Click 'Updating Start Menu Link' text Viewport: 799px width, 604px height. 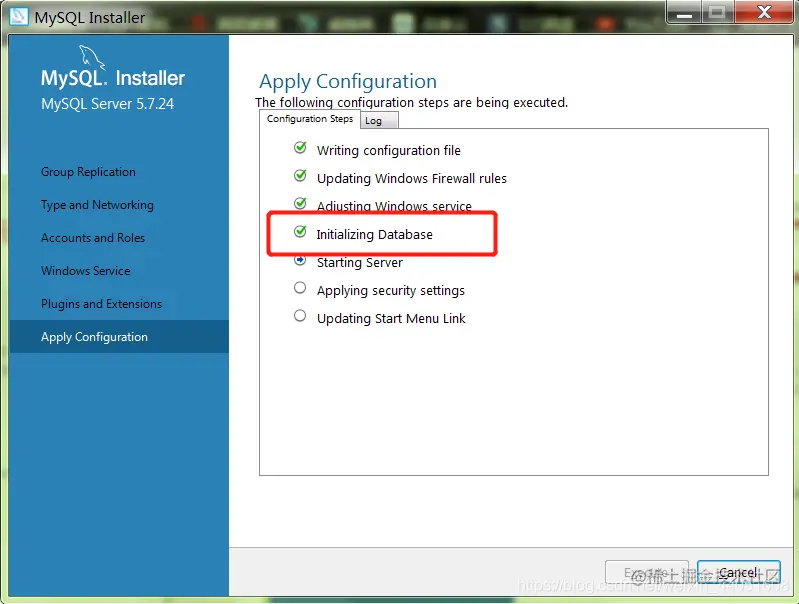391,319
